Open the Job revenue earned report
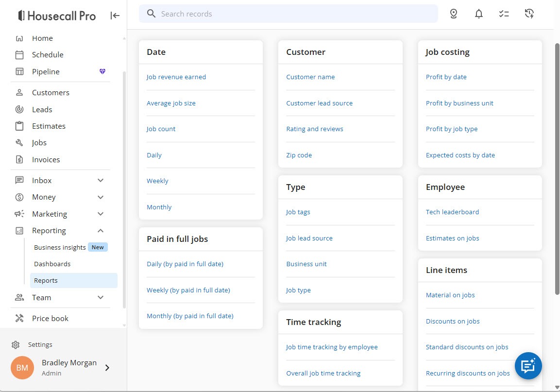The height and width of the screenshot is (392, 560). click(x=176, y=77)
